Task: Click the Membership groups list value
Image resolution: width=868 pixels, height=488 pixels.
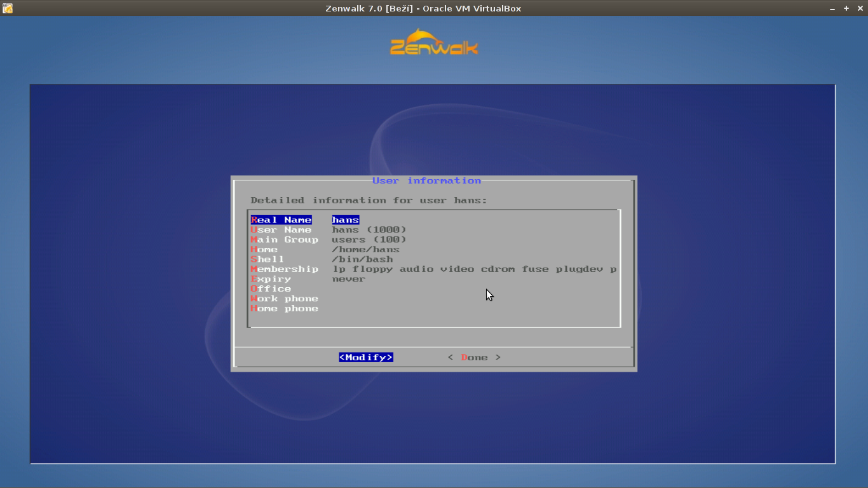Action: point(474,269)
